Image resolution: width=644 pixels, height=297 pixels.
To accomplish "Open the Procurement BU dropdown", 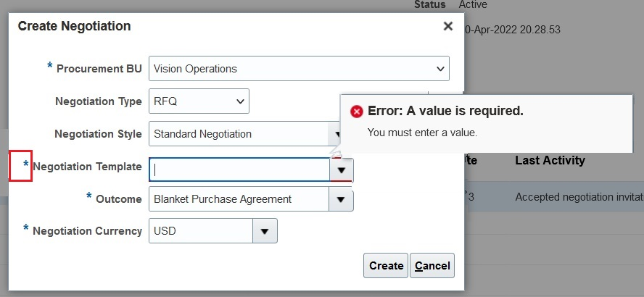I will 439,69.
